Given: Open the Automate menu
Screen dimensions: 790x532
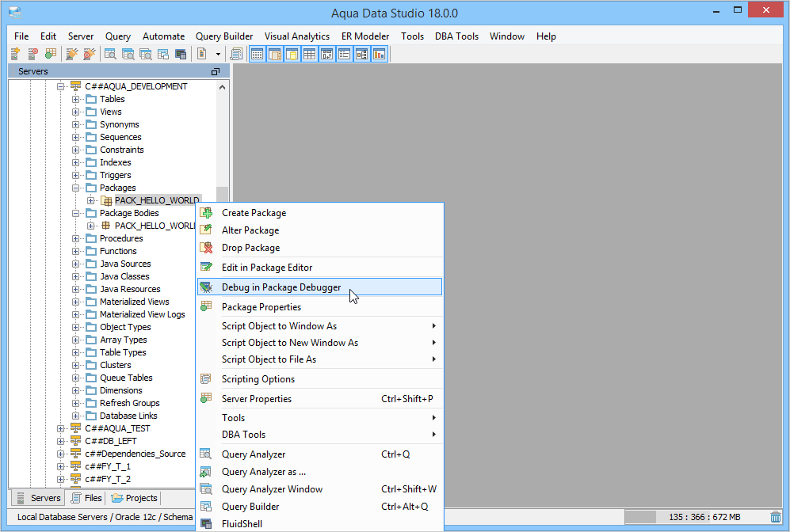Looking at the screenshot, I should [163, 36].
